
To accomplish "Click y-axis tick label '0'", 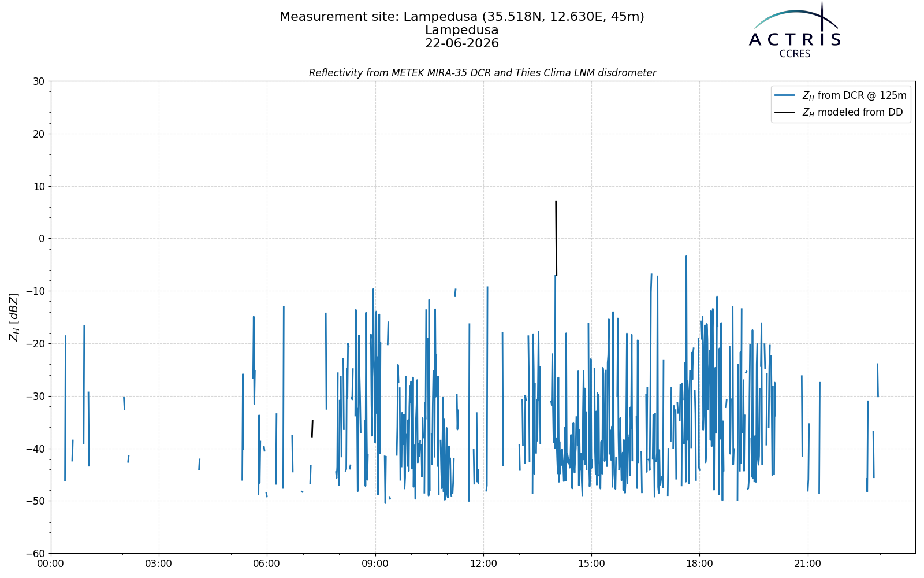I will point(42,239).
